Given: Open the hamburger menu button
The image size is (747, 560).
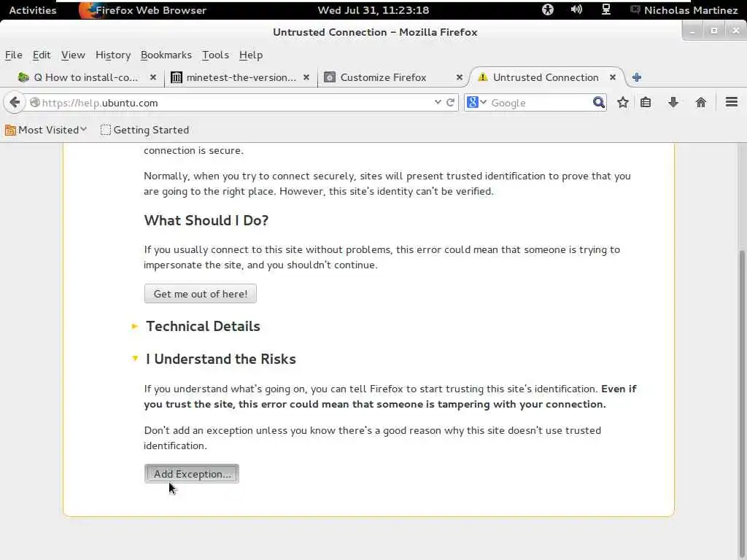Looking at the screenshot, I should pyautogui.click(x=731, y=102).
